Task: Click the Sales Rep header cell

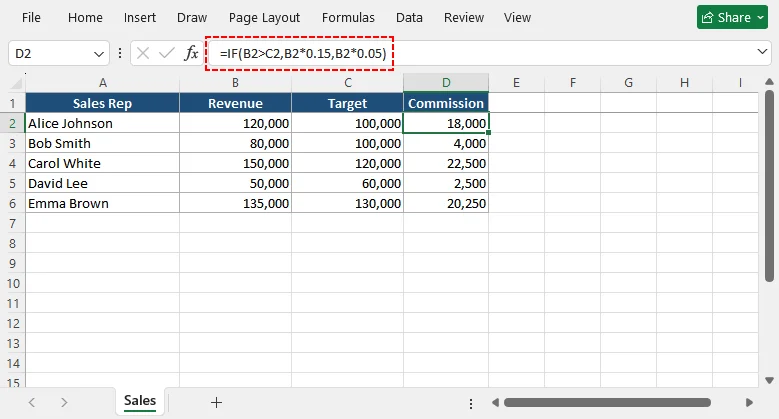Action: click(x=102, y=103)
